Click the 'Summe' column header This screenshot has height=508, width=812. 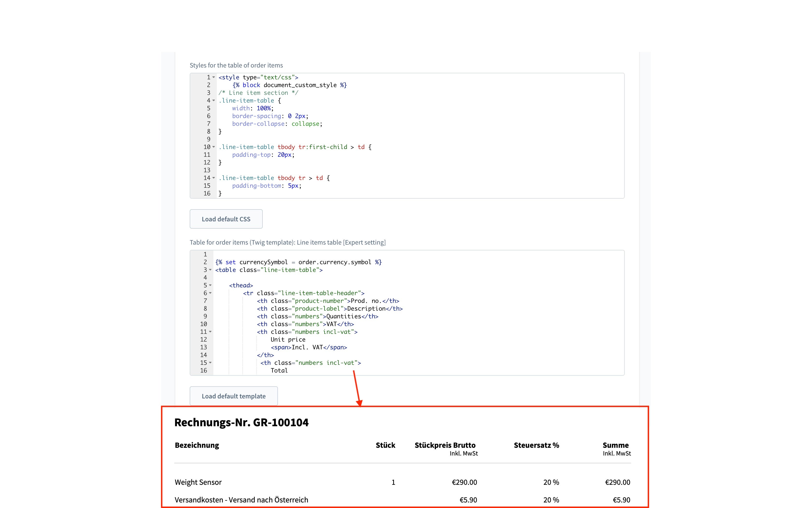click(x=615, y=445)
